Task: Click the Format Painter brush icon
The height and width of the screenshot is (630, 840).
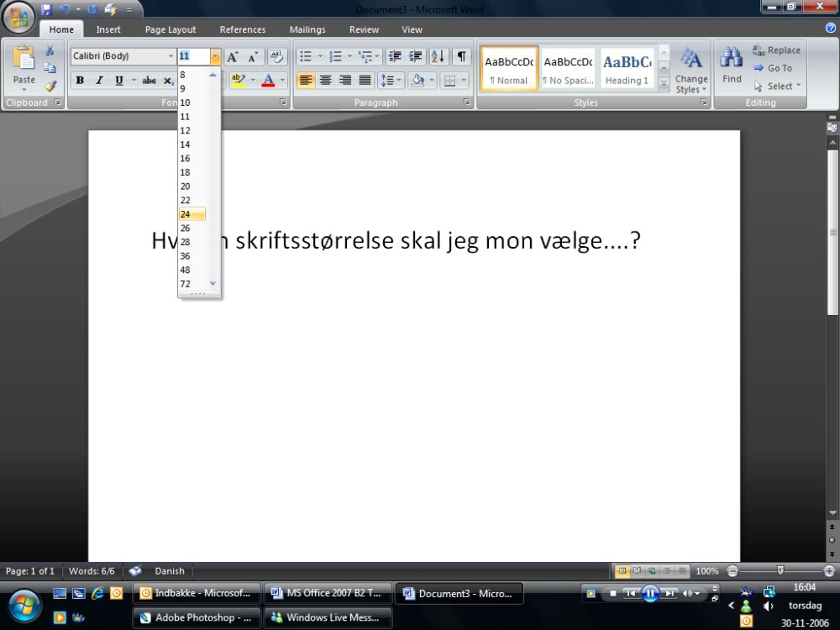Action: tap(50, 86)
